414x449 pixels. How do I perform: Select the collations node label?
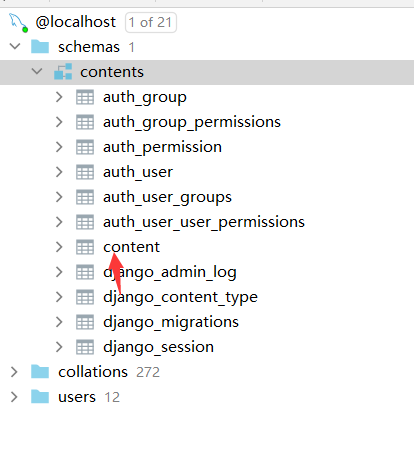tap(93, 372)
